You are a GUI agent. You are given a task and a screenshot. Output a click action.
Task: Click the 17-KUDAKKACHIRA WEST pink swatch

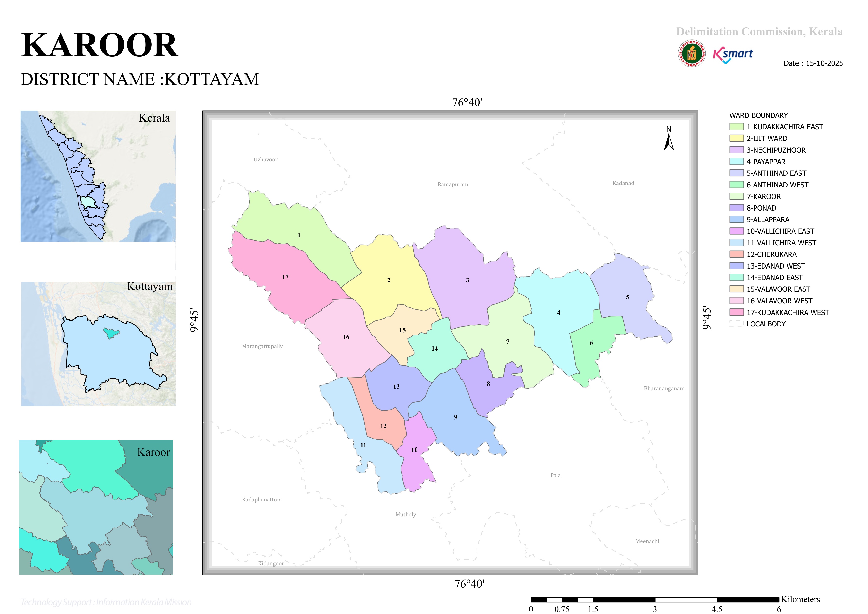pyautogui.click(x=737, y=312)
